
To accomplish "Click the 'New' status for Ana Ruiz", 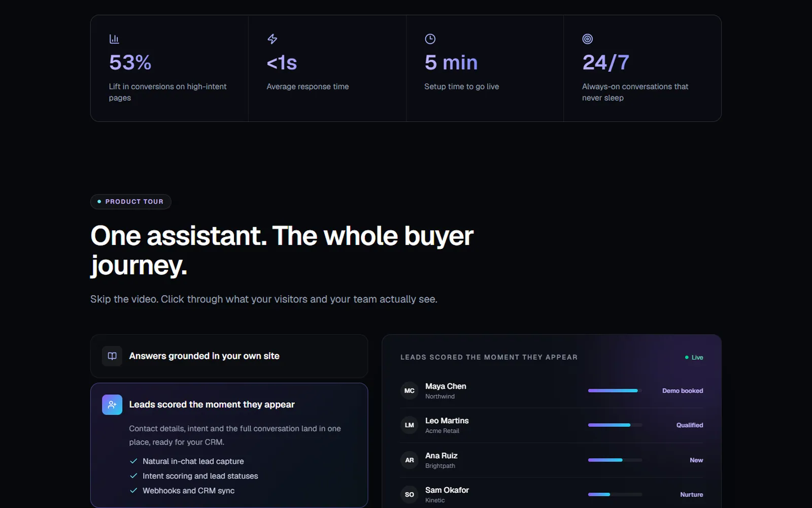I will [696, 460].
